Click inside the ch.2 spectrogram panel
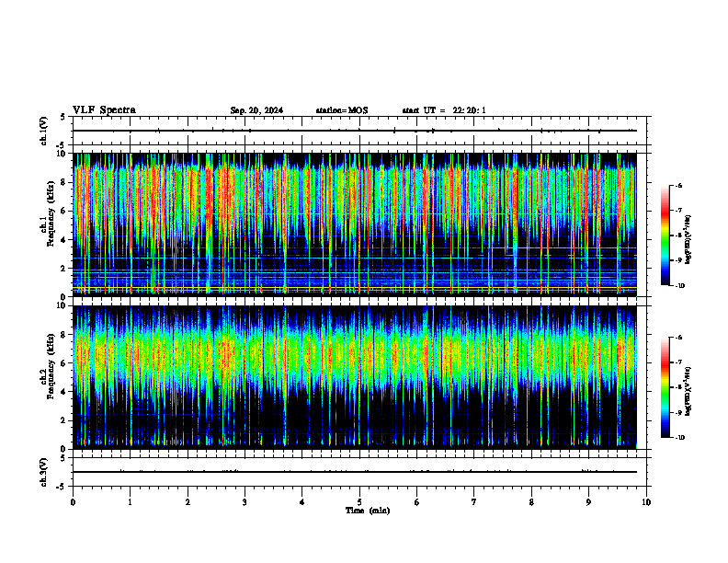 click(x=355, y=377)
